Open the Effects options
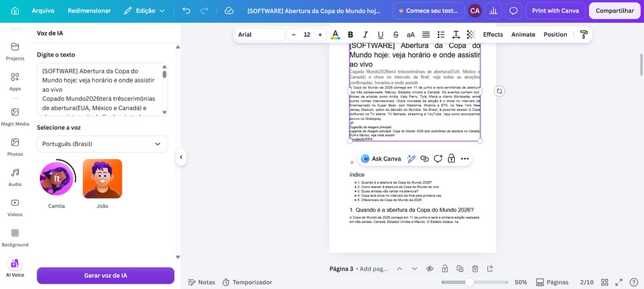This screenshot has width=644, height=289. [493, 35]
